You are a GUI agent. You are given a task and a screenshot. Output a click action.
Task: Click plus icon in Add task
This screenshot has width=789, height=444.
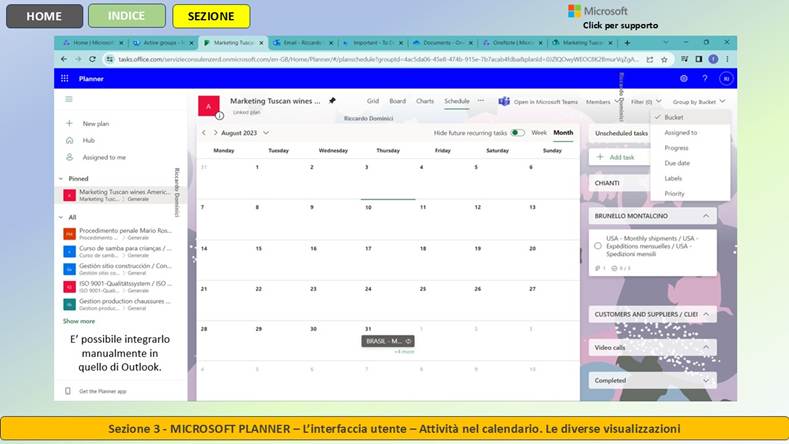600,157
